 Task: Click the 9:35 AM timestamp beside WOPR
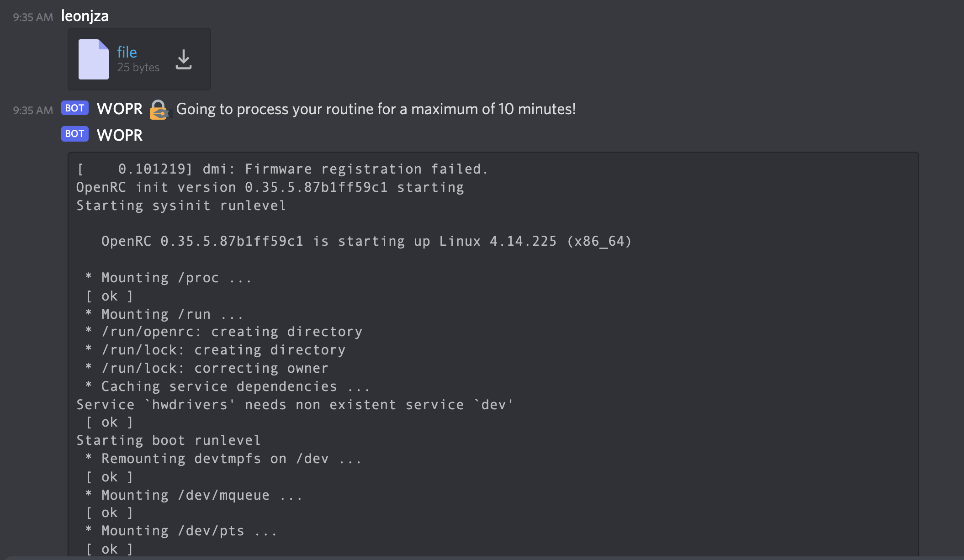pos(33,111)
